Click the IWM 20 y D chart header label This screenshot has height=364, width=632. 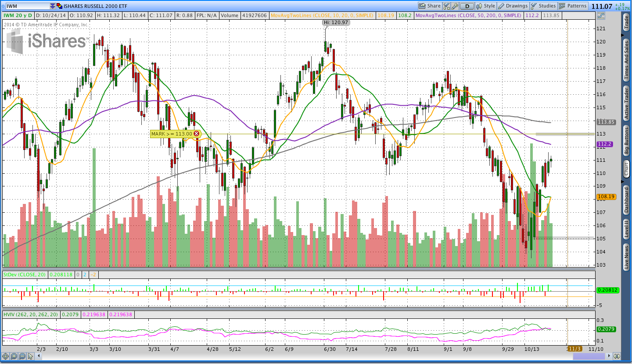click(x=18, y=15)
